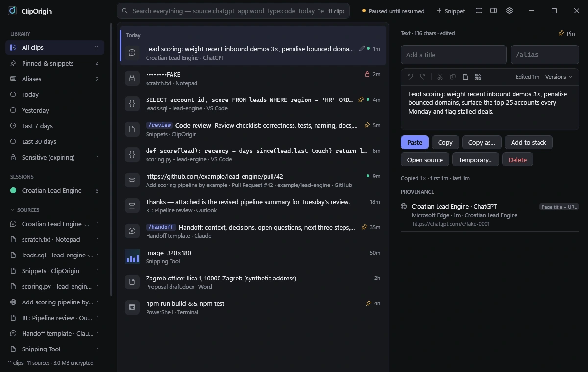Click the terminal icon of the PowerShell clip
The image size is (588, 372).
tap(132, 307)
